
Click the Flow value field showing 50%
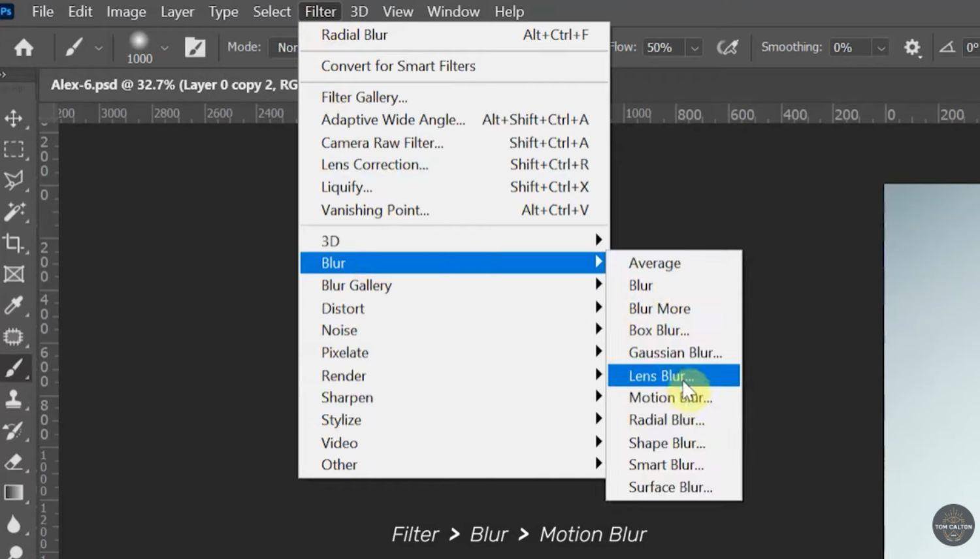pos(663,48)
